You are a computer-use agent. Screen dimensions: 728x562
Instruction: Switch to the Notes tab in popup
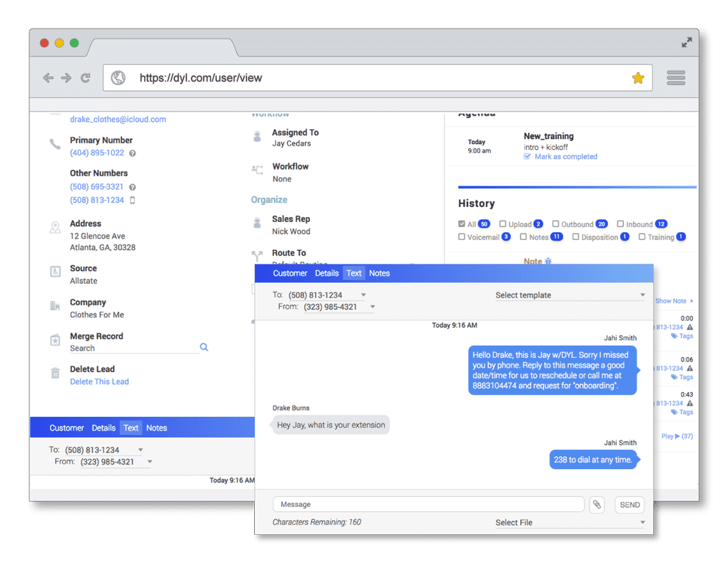point(379,274)
